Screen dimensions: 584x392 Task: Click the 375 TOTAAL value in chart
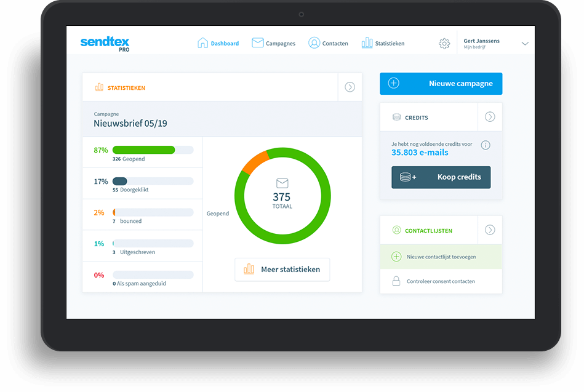click(x=282, y=200)
